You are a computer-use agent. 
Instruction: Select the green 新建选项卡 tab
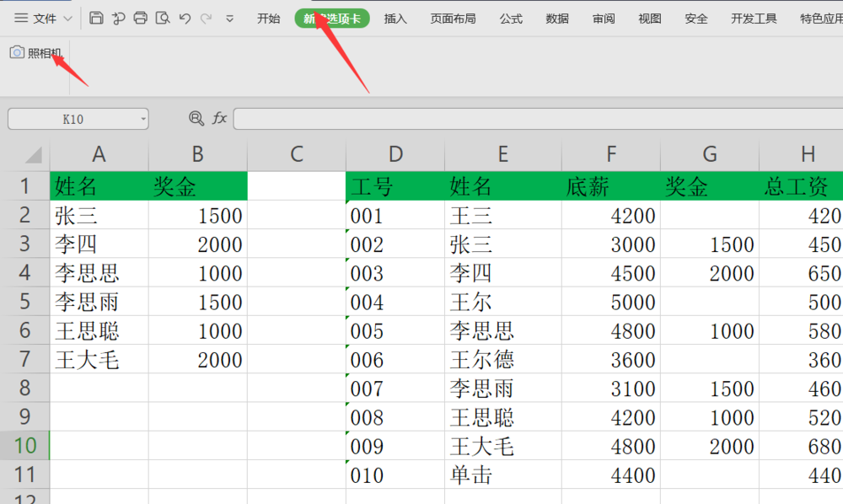tap(331, 17)
